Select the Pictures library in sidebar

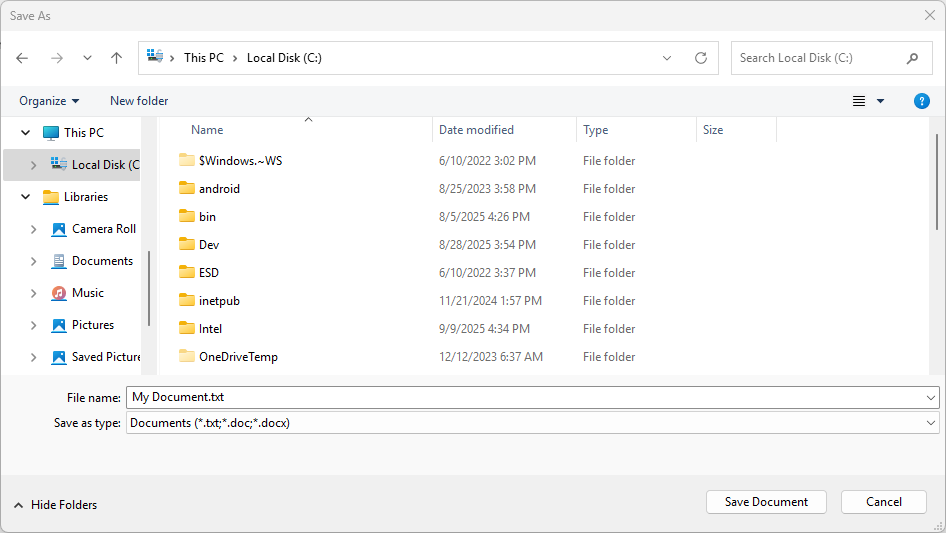pyautogui.click(x=92, y=325)
